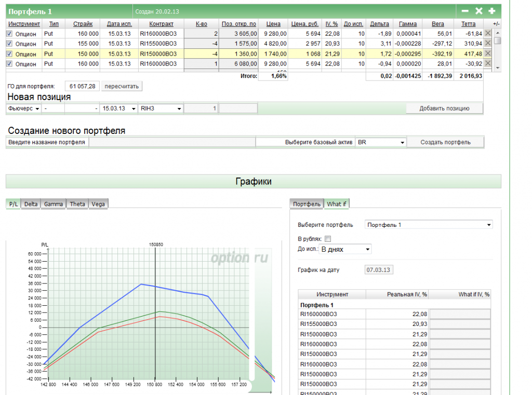Click the minus icon in portfolio header

pyautogui.click(x=465, y=11)
